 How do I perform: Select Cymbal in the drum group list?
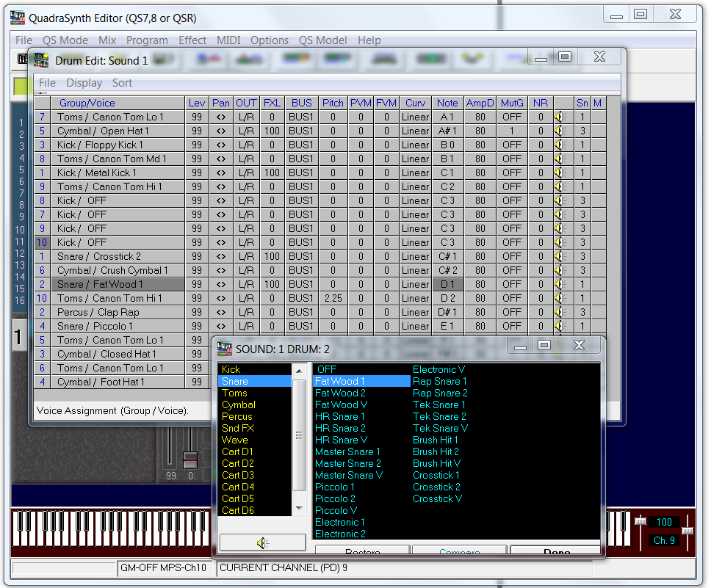pos(239,404)
